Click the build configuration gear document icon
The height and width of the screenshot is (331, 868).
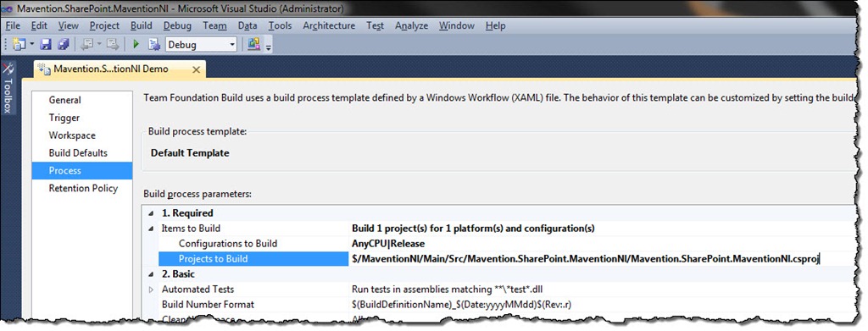154,44
